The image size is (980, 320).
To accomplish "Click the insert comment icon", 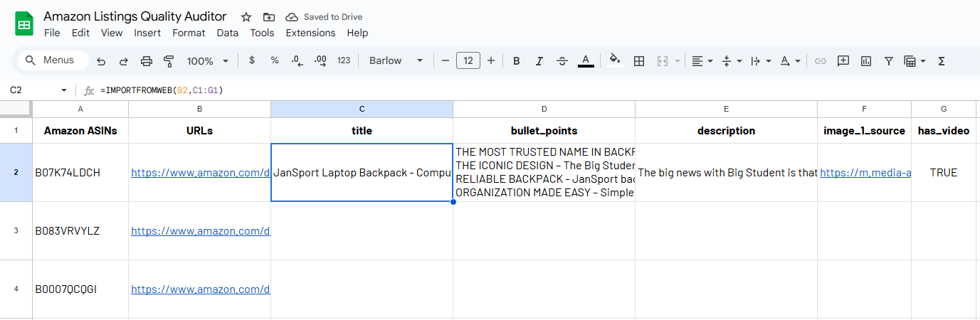I will (843, 61).
